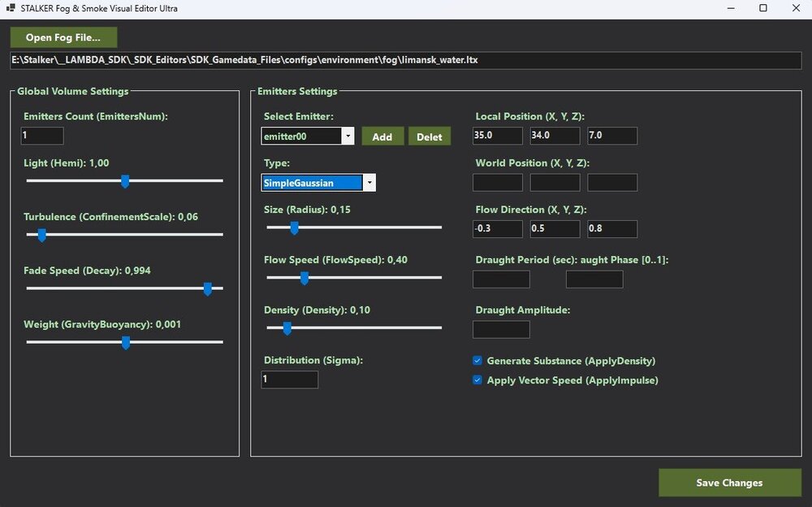Click the Global Volume Settings group title
Image resolution: width=812 pixels, height=507 pixels.
pyautogui.click(x=73, y=91)
